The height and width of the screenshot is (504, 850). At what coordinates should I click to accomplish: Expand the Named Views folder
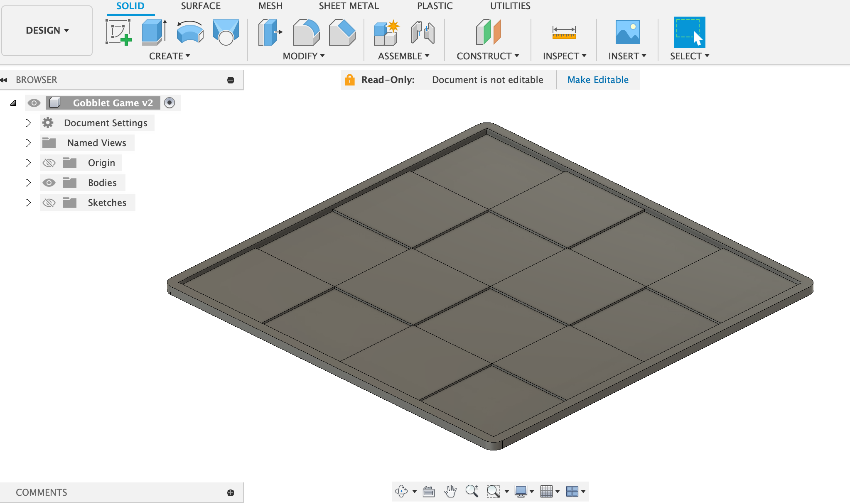pyautogui.click(x=28, y=143)
